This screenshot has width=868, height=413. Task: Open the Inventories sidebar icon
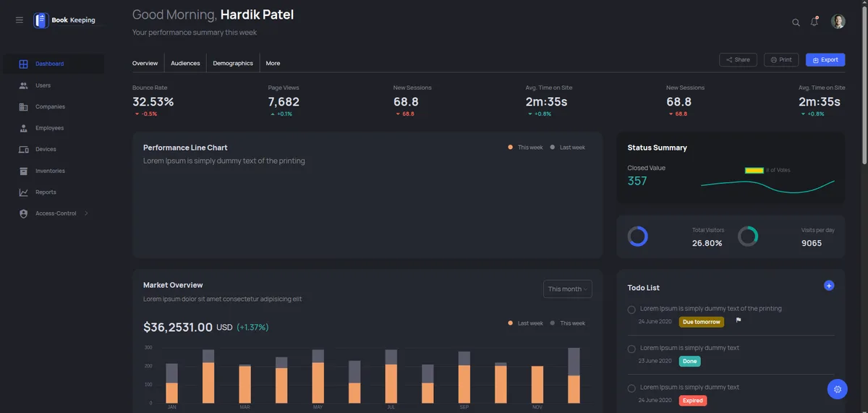24,171
